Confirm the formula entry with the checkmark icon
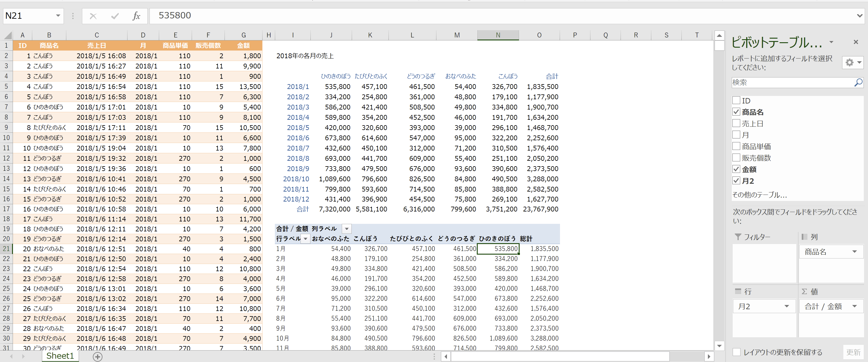Viewport: 868px width, 362px height. 115,16
